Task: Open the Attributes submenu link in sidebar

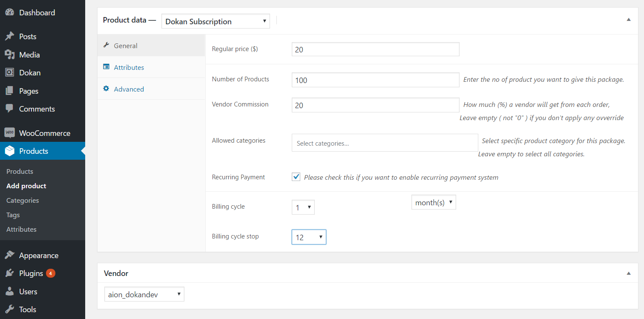Action: click(x=21, y=229)
